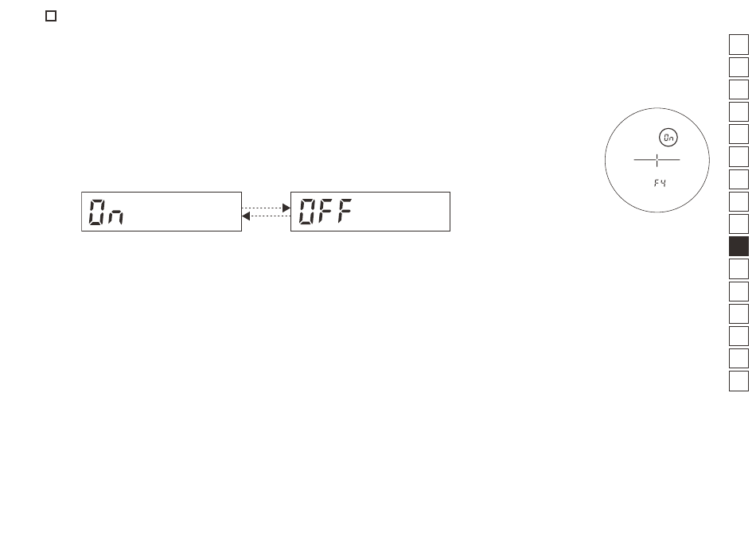Select the On display box

click(162, 212)
